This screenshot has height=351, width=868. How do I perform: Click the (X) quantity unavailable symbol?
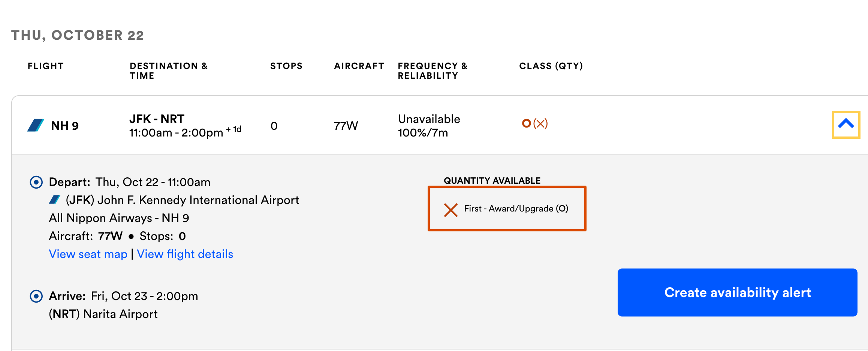pos(540,123)
